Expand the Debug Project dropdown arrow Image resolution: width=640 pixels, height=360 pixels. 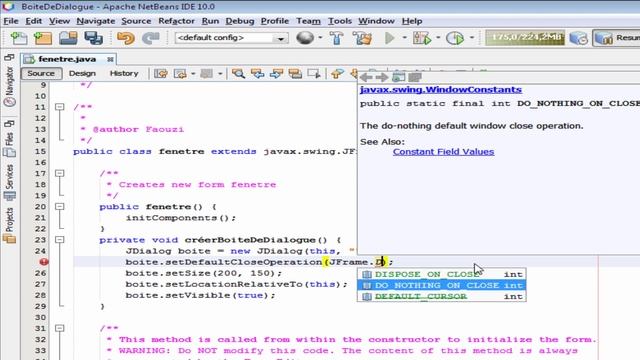pos(438,38)
